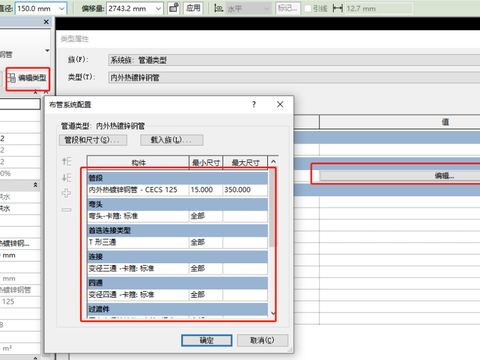Screen dimensions: 480x360
Task: Click the lock offset icon in toolbar
Action: click(173, 8)
